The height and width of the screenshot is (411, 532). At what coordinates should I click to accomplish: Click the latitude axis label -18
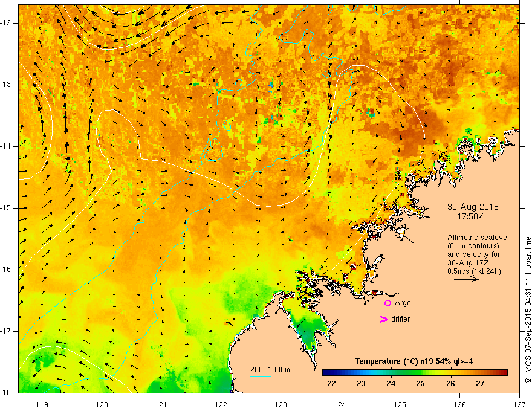[x=7, y=392]
